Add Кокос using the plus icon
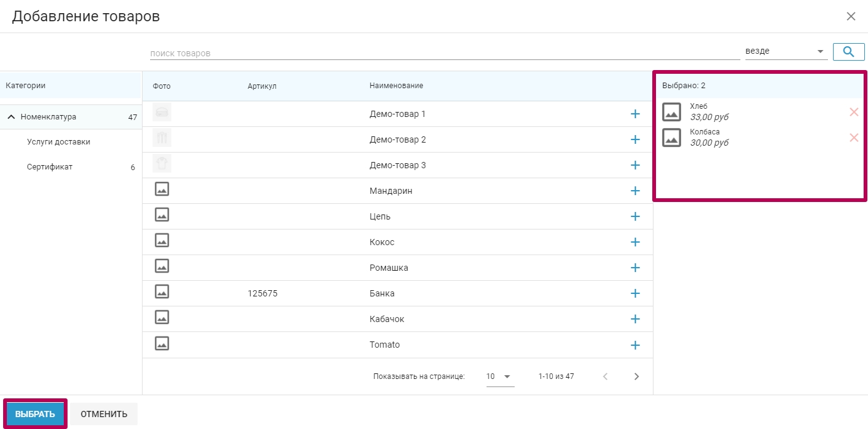Image resolution: width=868 pixels, height=429 pixels. pyautogui.click(x=635, y=242)
